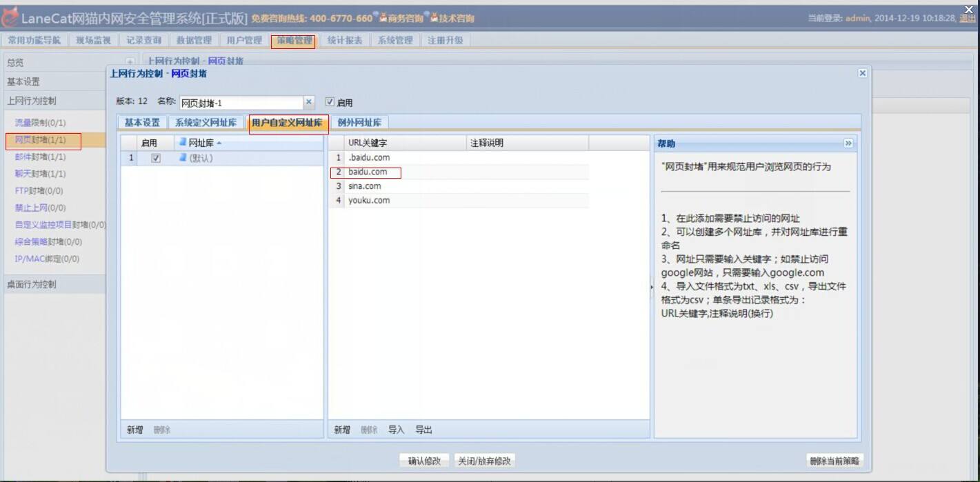Collapse the 帮助 panel with the double-arrow icon

(x=848, y=143)
